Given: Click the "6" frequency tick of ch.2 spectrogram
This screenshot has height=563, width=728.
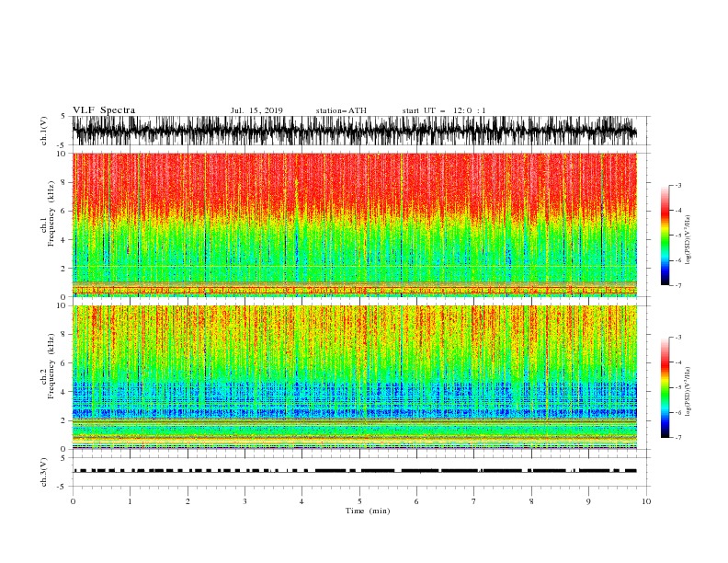Looking at the screenshot, I should pos(64,362).
